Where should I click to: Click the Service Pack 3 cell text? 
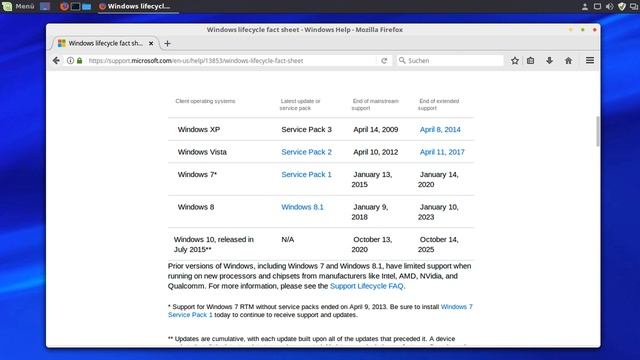point(306,129)
